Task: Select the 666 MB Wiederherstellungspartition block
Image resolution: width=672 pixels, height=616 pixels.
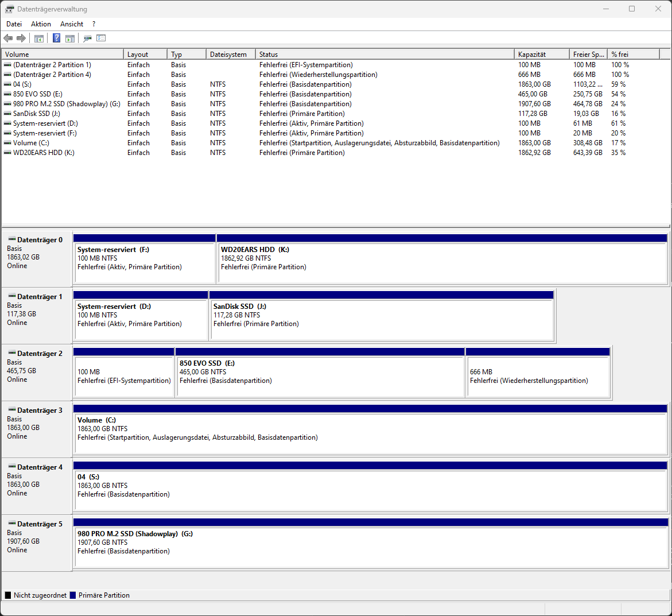Action: [x=538, y=373]
